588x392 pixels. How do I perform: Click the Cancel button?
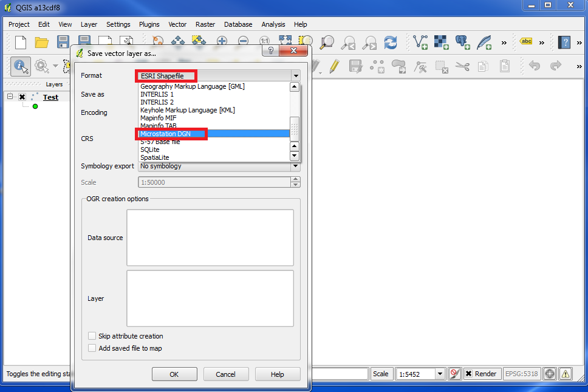coord(226,374)
